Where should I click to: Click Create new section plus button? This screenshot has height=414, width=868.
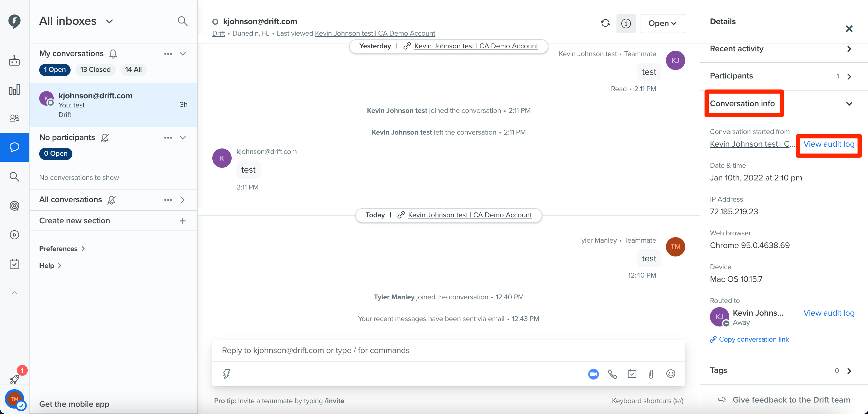point(183,221)
